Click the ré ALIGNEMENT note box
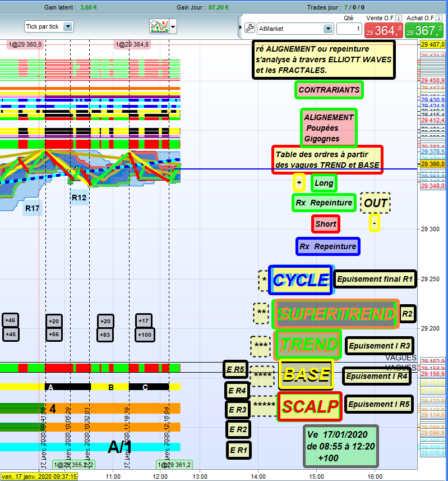The height and width of the screenshot is (481, 448). pos(324,59)
